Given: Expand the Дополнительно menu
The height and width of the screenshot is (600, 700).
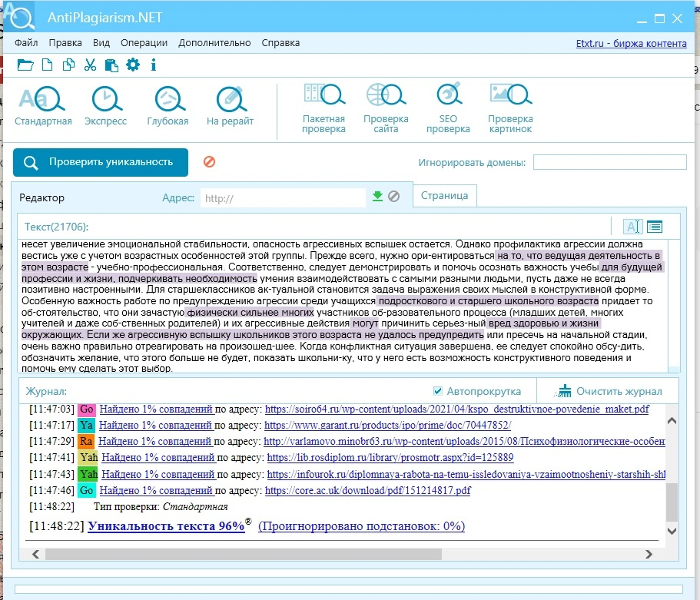Looking at the screenshot, I should tap(214, 43).
